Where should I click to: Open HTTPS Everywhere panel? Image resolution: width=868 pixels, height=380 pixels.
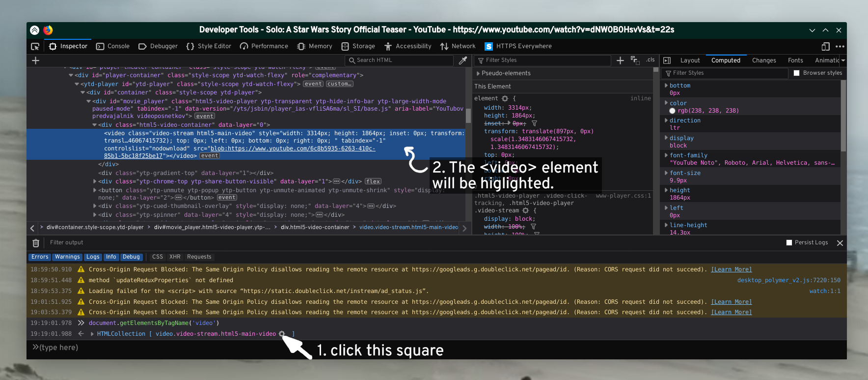pos(518,46)
